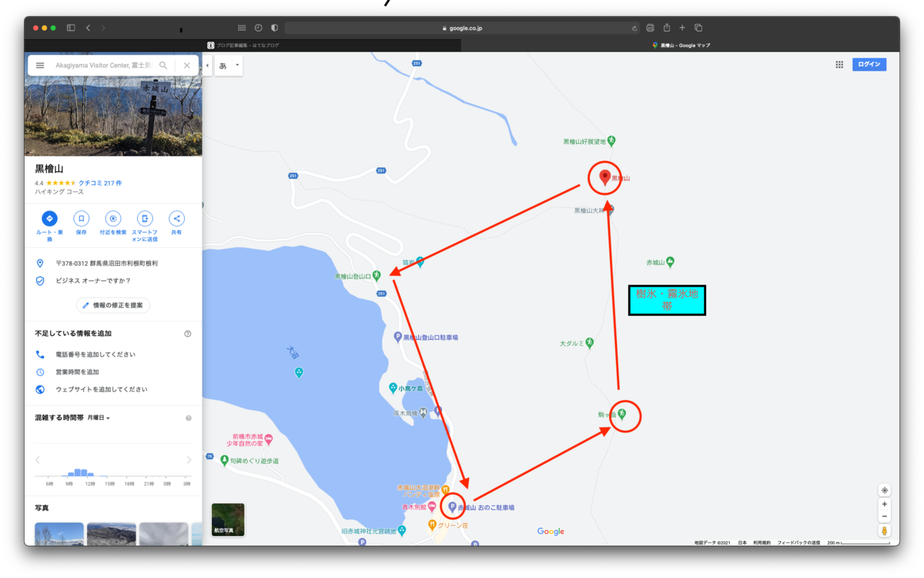This screenshot has height=578, width=924.
Task: Click the 利用規約 terms link
Action: [762, 543]
